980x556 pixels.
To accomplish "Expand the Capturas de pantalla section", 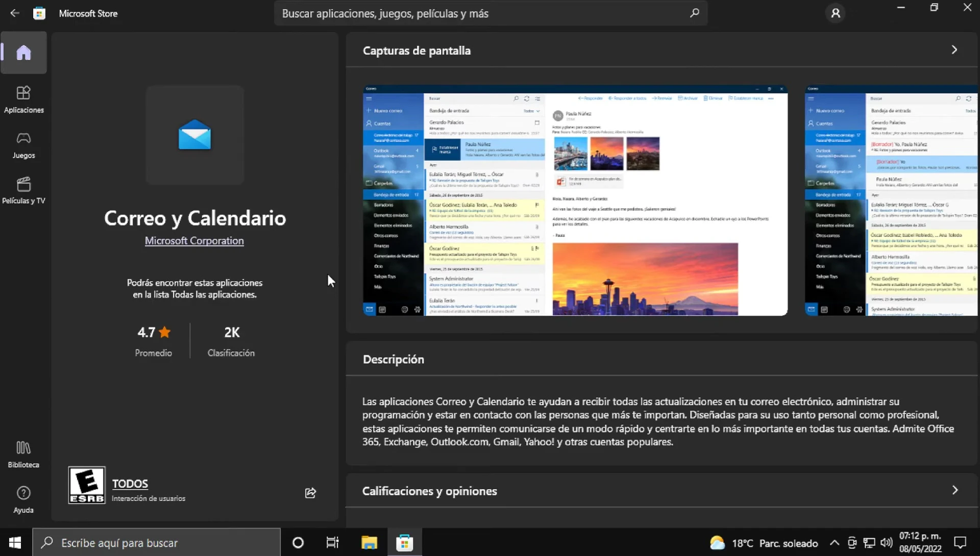I will (954, 50).
